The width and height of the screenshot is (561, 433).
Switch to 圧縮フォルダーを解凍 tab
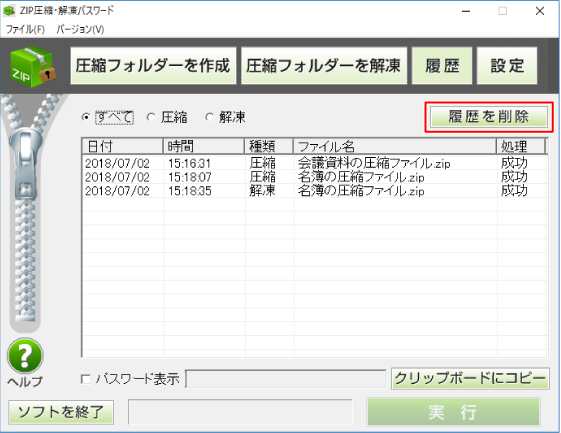click(324, 66)
